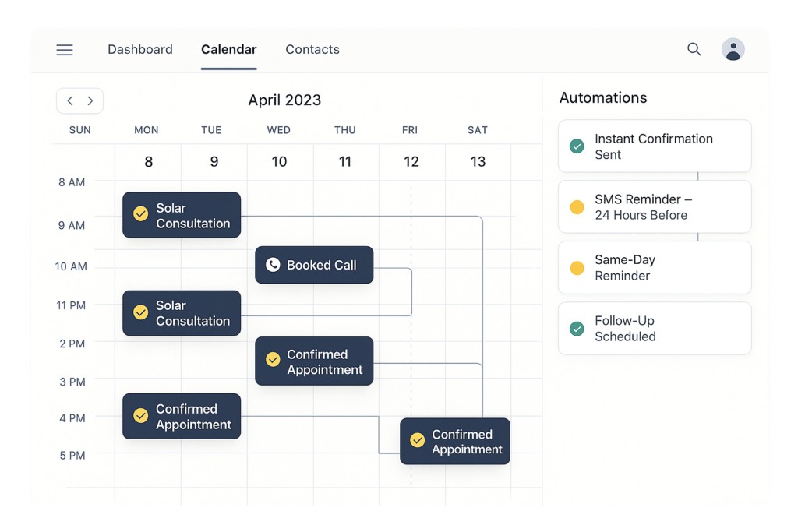Select the date 12 under Friday

coord(411,162)
